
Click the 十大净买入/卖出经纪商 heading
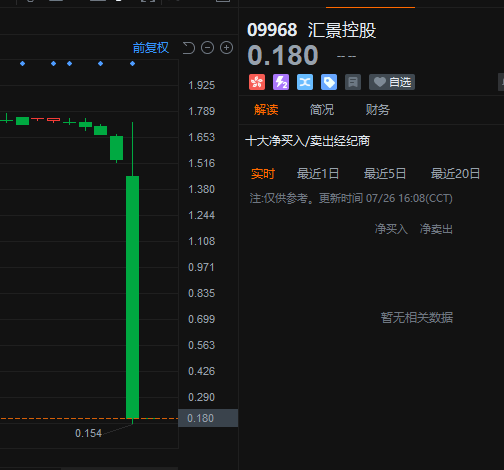point(308,141)
